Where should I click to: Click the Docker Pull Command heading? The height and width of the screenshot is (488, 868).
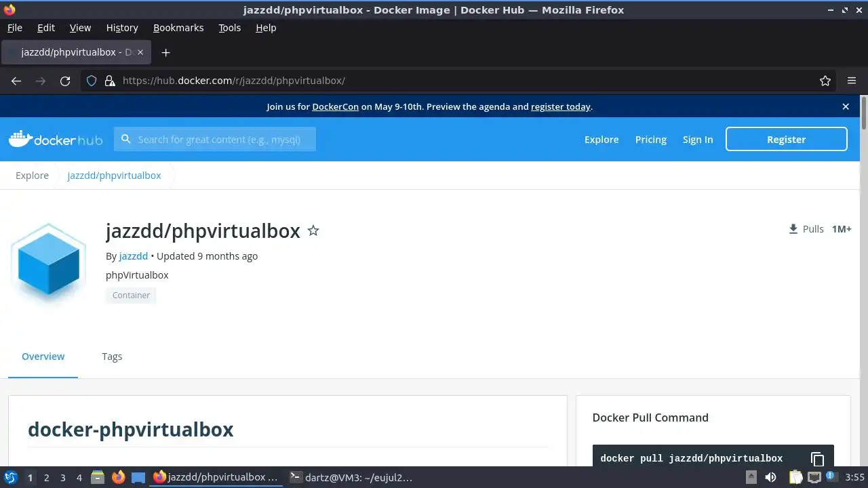click(650, 418)
